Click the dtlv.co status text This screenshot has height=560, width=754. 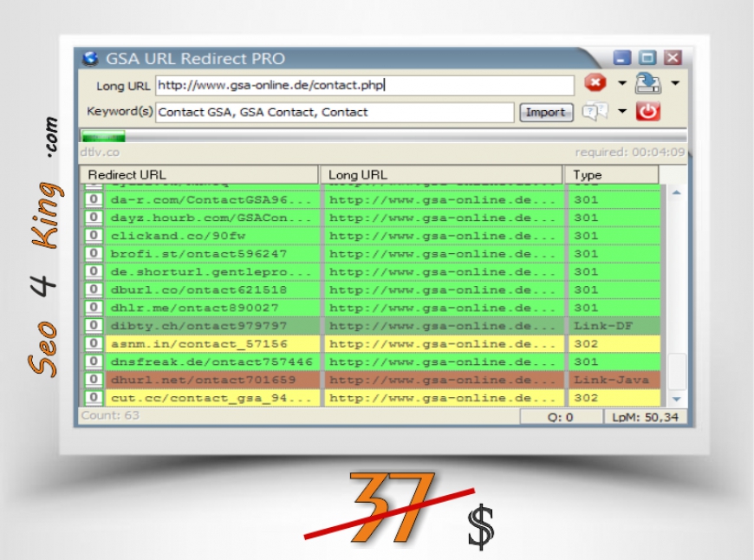point(100,152)
